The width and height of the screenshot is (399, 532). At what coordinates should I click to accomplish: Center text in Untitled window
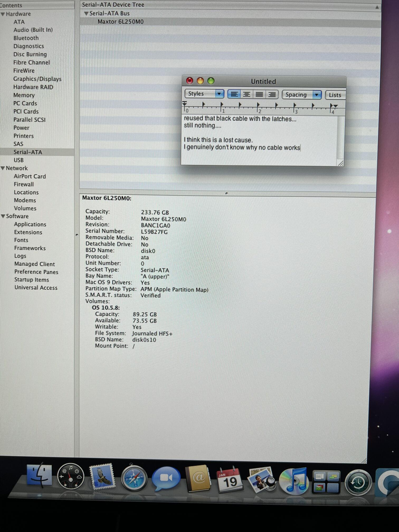[246, 94]
